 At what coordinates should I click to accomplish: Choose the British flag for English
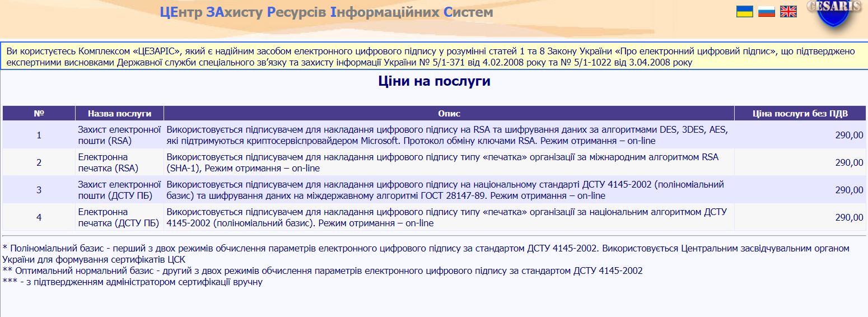coord(788,11)
